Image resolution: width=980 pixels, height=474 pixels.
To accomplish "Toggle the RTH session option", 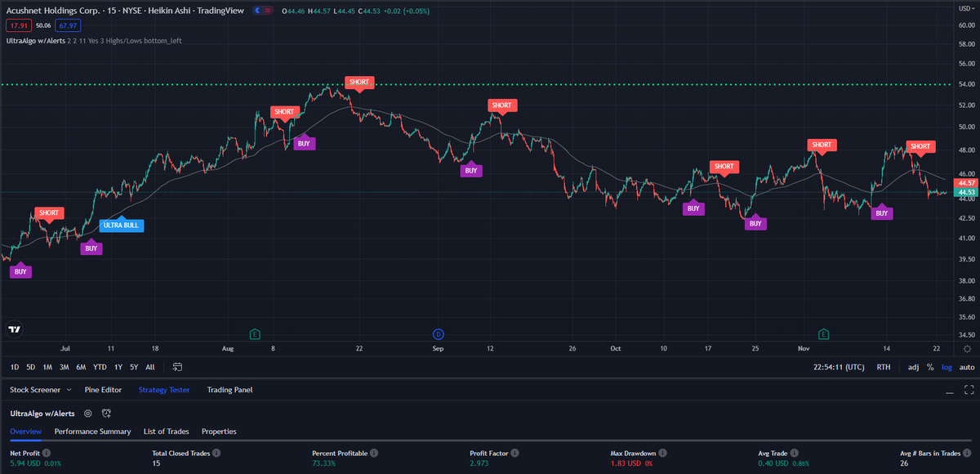I will [884, 367].
